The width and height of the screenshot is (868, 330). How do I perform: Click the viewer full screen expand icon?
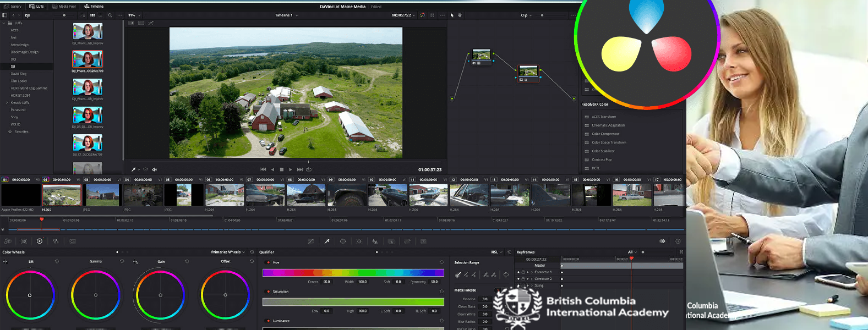(432, 15)
